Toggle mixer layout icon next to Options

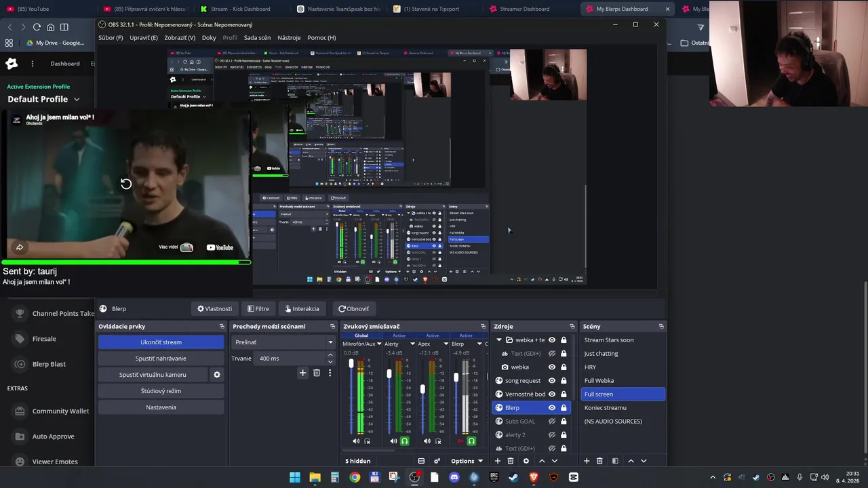tap(421, 461)
